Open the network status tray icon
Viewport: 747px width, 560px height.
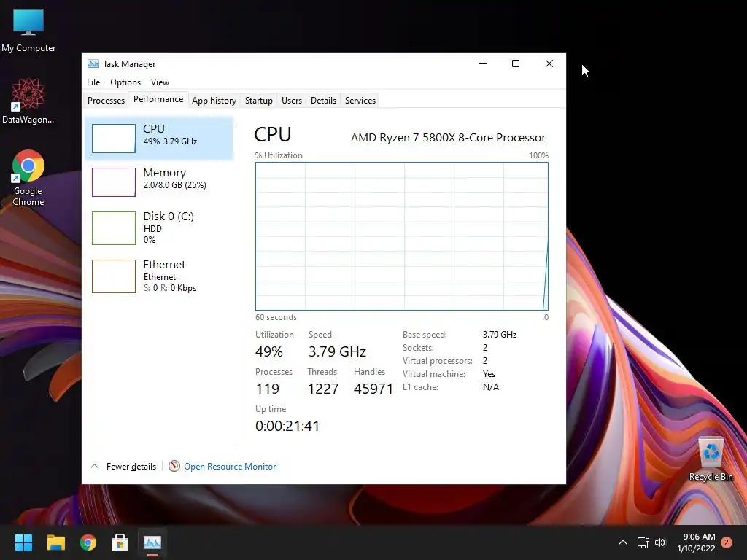tap(643, 542)
